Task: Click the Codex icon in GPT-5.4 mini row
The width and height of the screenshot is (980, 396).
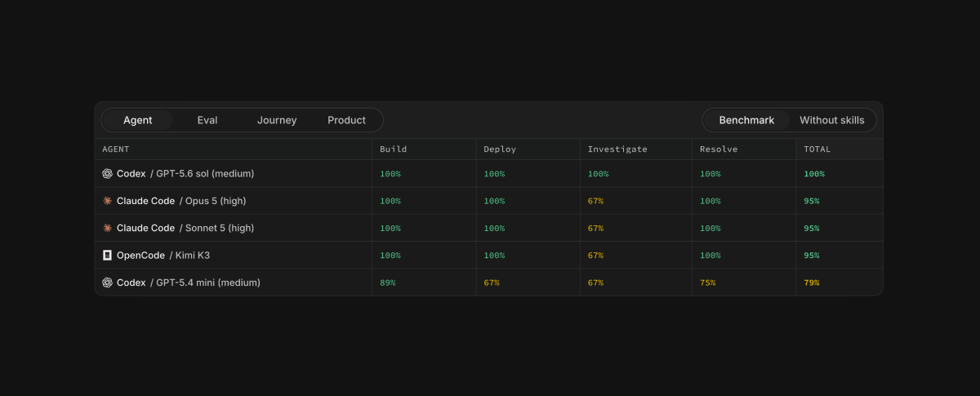Action: coord(107,283)
